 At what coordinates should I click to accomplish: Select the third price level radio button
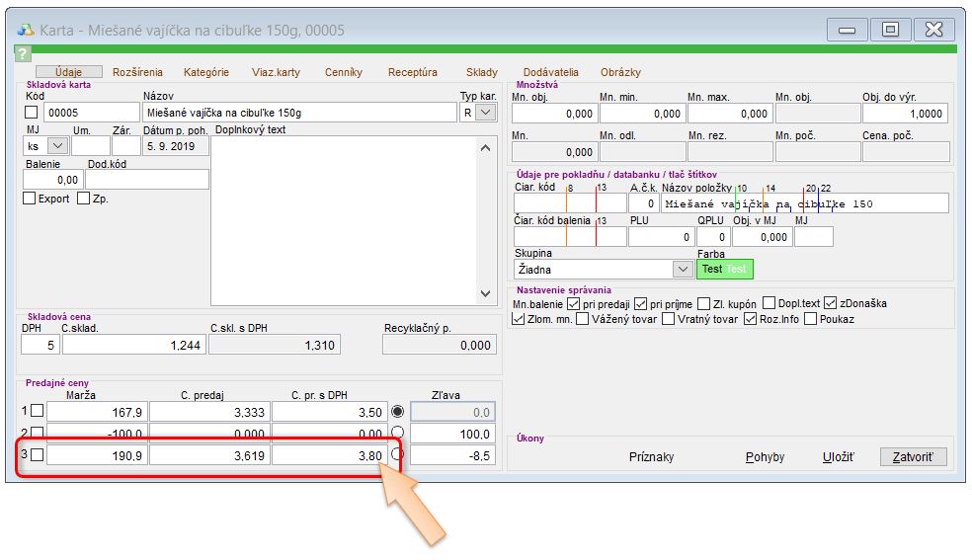click(x=398, y=454)
